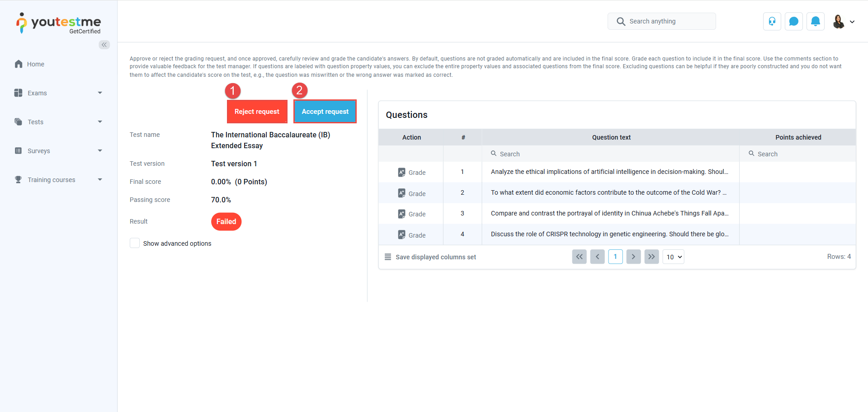Go to previous page of questions table
The image size is (868, 412).
coord(597,257)
